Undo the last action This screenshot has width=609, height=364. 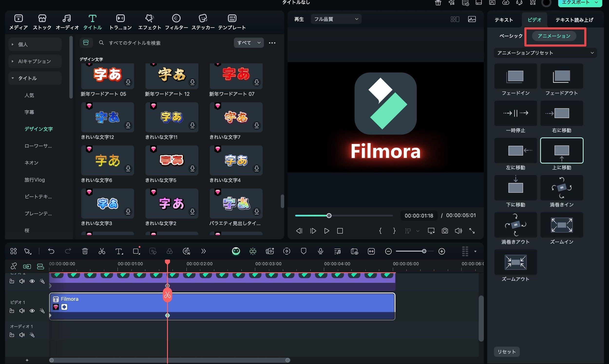click(51, 251)
